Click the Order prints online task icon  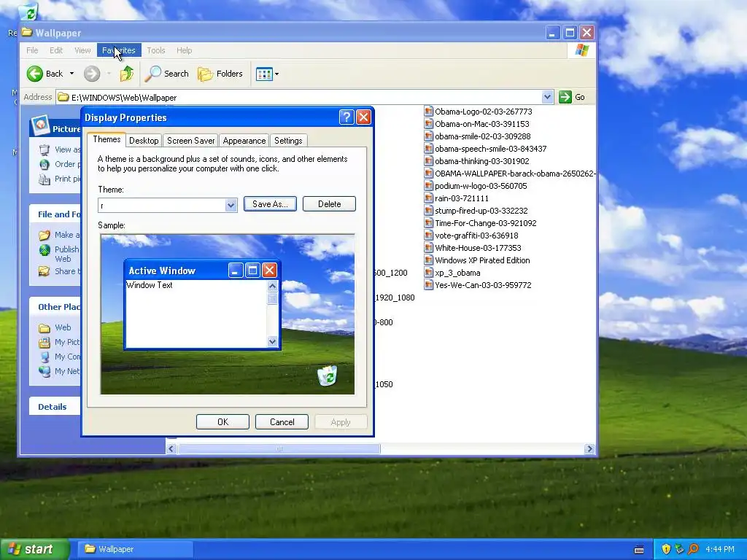(44, 164)
